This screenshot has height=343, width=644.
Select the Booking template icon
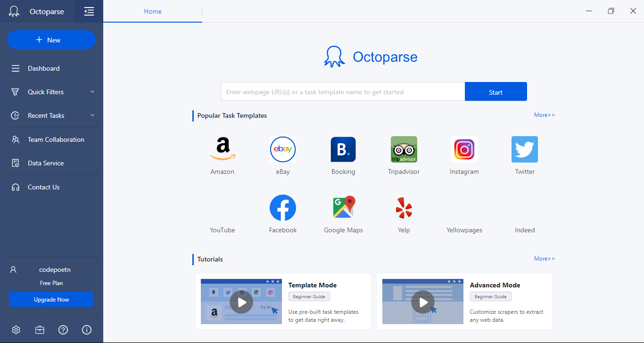(x=343, y=149)
